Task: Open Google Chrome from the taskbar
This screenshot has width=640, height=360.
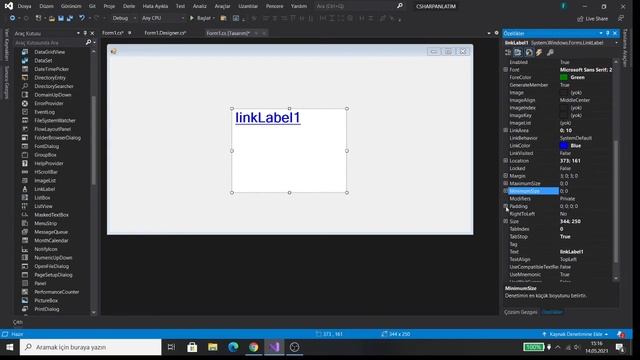Action: (253, 347)
